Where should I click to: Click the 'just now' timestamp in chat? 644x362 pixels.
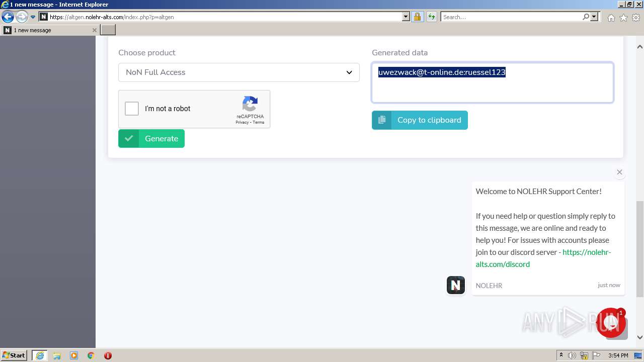point(609,285)
